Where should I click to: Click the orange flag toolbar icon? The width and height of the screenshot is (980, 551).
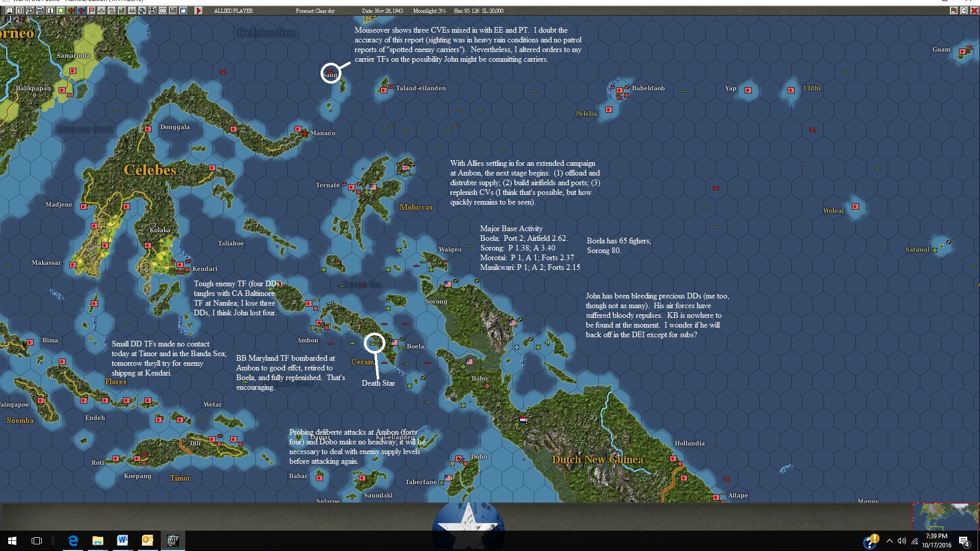point(91,10)
